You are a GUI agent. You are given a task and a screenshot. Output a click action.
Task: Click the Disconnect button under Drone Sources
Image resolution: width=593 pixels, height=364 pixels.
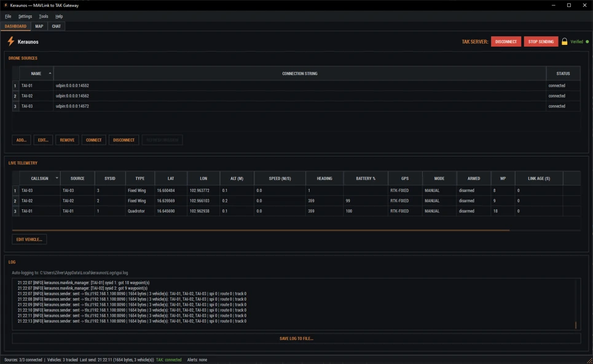[124, 140]
